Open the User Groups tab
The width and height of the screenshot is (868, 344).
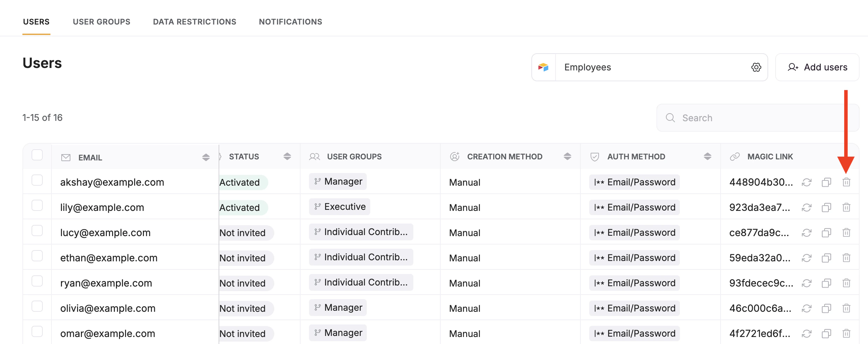(x=102, y=22)
